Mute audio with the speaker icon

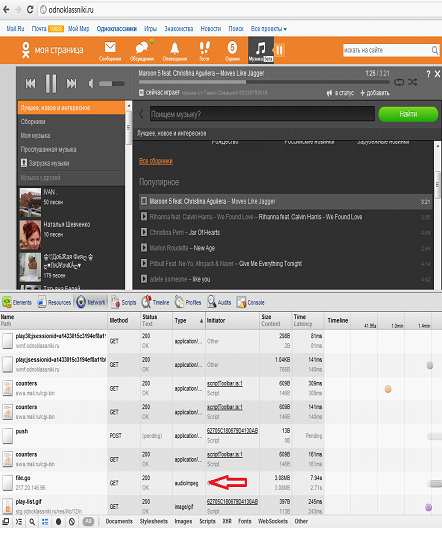(91, 84)
